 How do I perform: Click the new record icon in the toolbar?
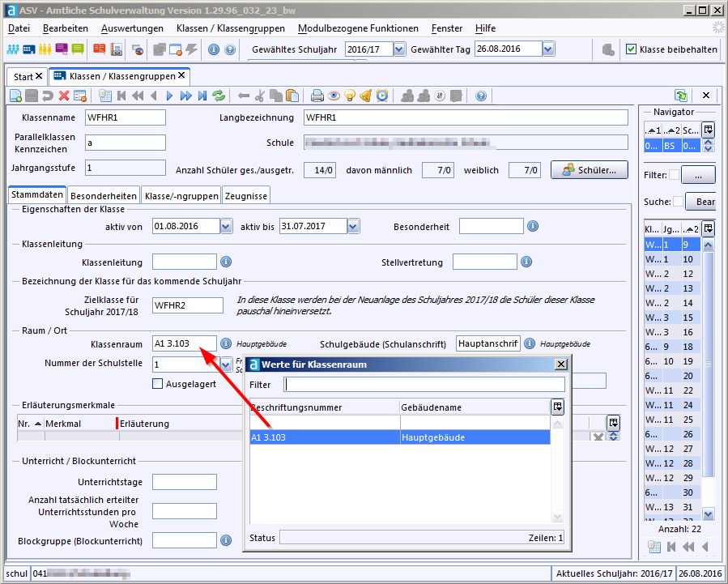pos(15,96)
